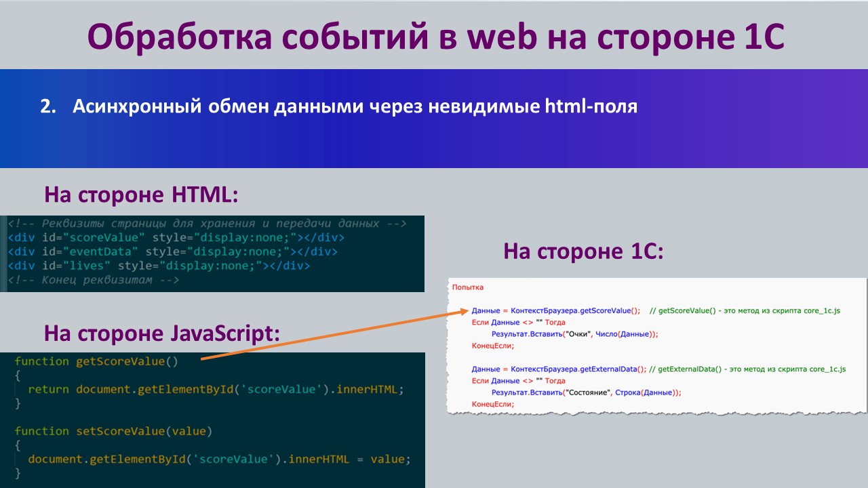Image resolution: width=868 pixels, height=488 pixels.
Task: Click the div line with id="eventData"
Action: tap(172, 251)
